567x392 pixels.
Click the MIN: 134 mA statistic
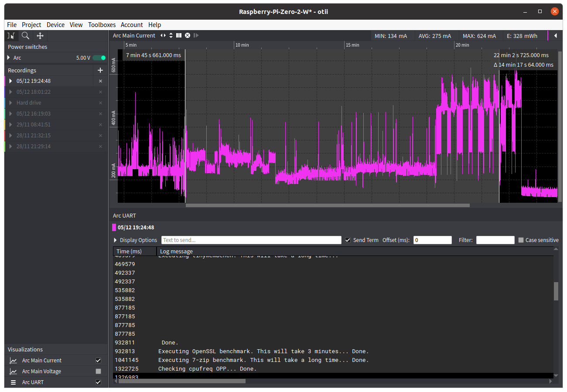(x=391, y=36)
